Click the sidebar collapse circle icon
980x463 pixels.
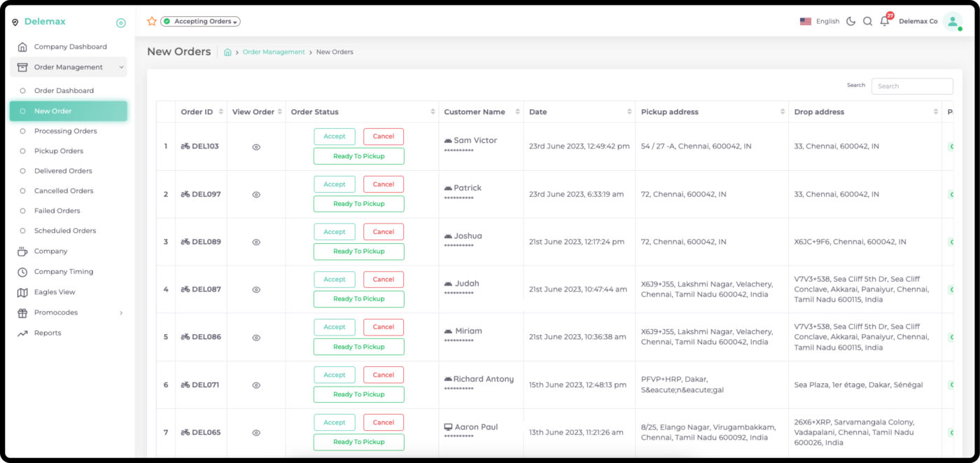coord(120,22)
